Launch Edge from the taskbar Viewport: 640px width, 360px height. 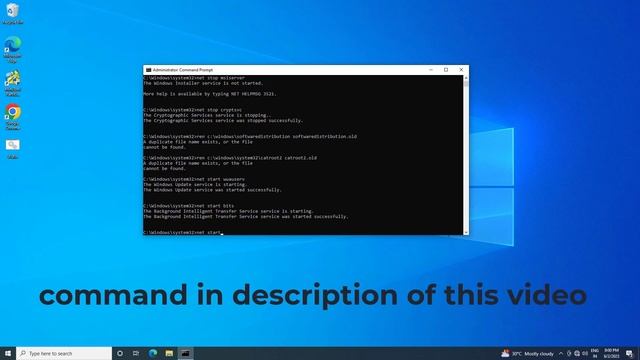click(153, 353)
